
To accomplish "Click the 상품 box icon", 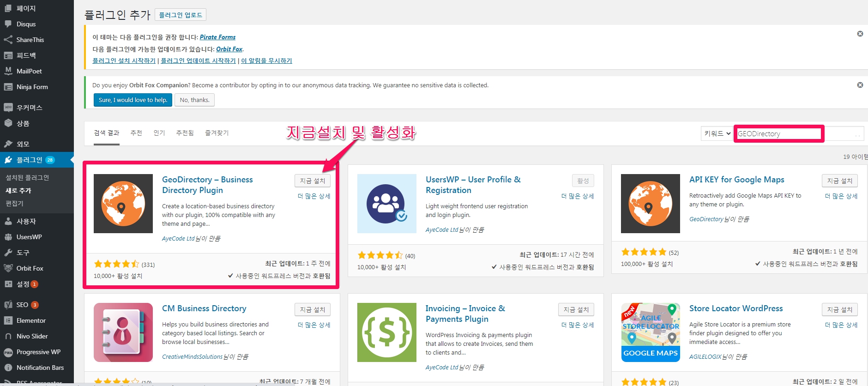I will click(8, 123).
